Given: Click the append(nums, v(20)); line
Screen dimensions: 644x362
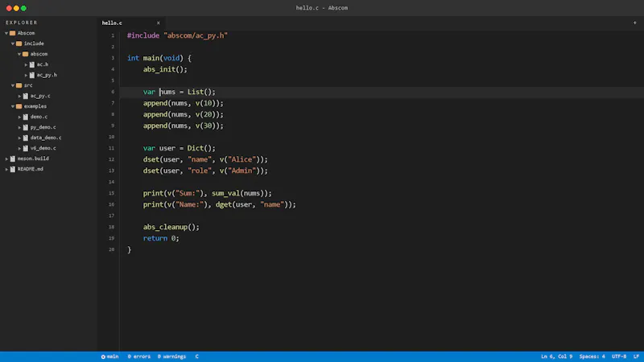Looking at the screenshot, I should 184,114.
